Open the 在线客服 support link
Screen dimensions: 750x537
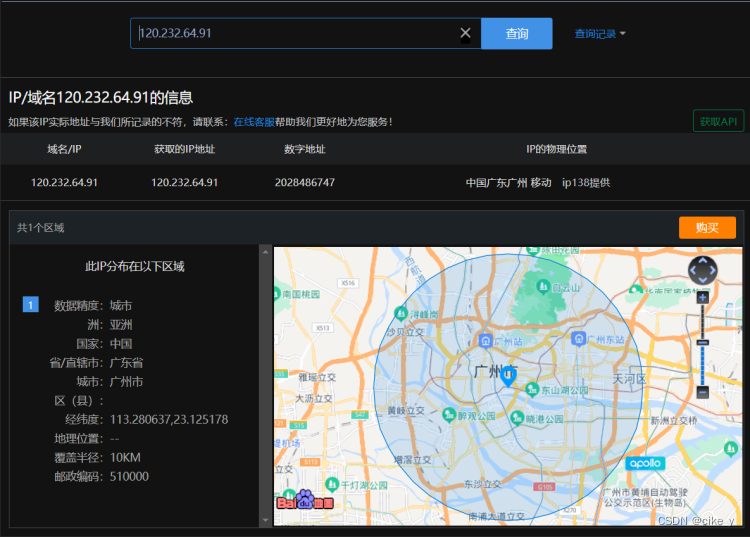pos(254,122)
